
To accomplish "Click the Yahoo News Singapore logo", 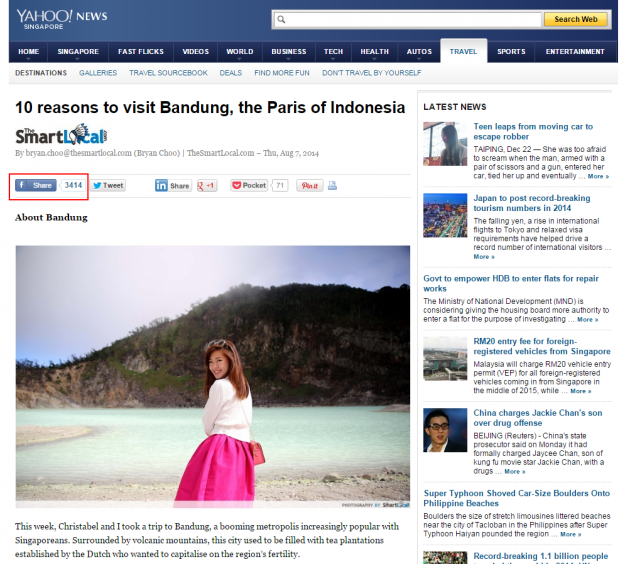I will pos(61,19).
